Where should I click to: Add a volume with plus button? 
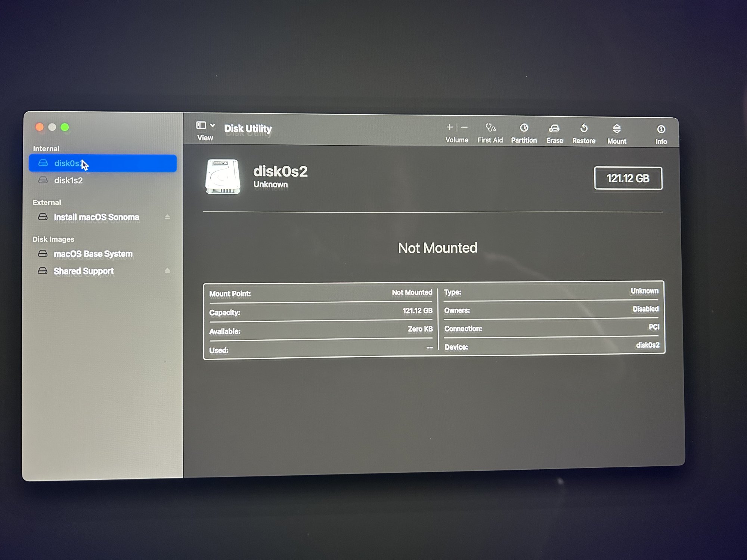pos(450,127)
